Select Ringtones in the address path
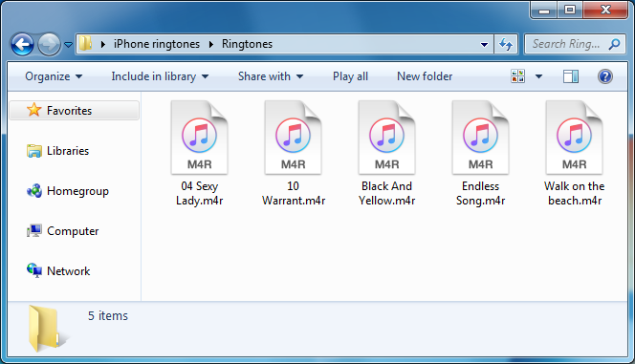Image resolution: width=635 pixels, height=364 pixels. click(x=247, y=44)
